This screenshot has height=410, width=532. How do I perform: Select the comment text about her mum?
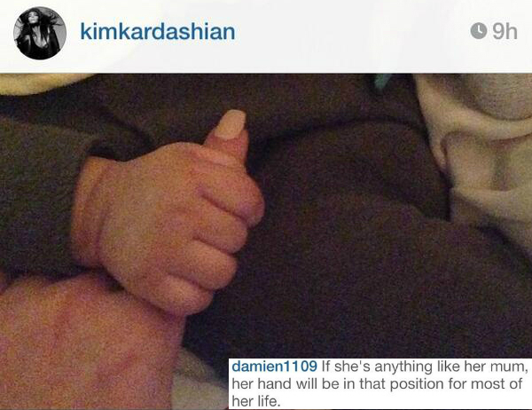[x=379, y=384]
